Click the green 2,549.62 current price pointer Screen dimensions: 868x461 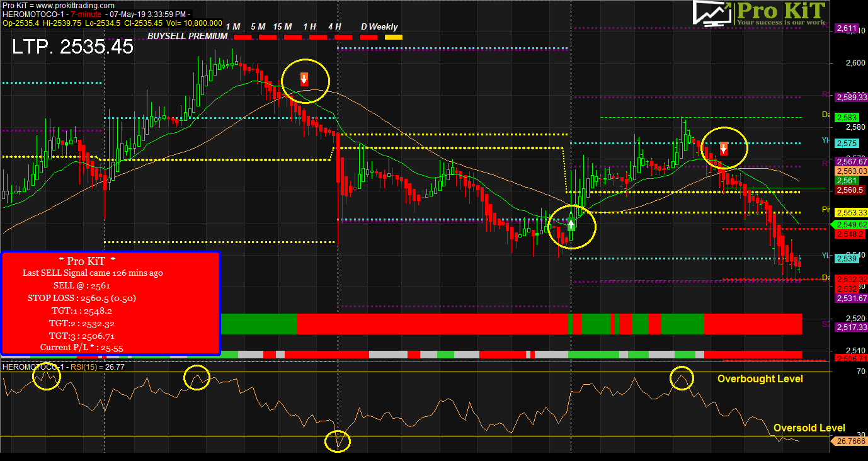[849, 224]
